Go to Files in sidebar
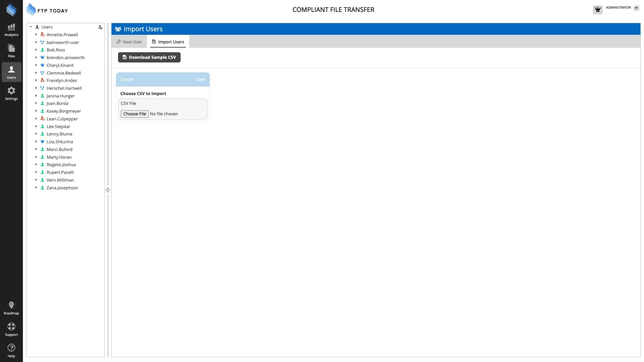This screenshot has width=644, height=362. tap(11, 51)
